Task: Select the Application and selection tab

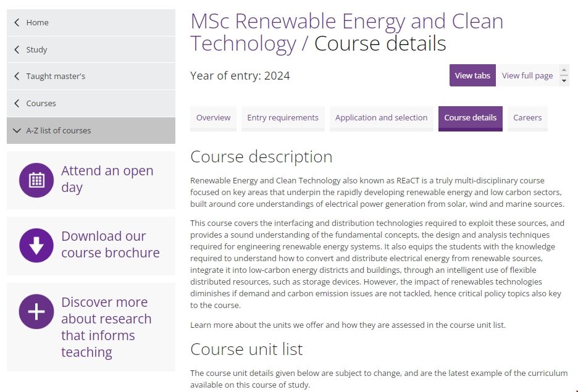Action: (381, 117)
